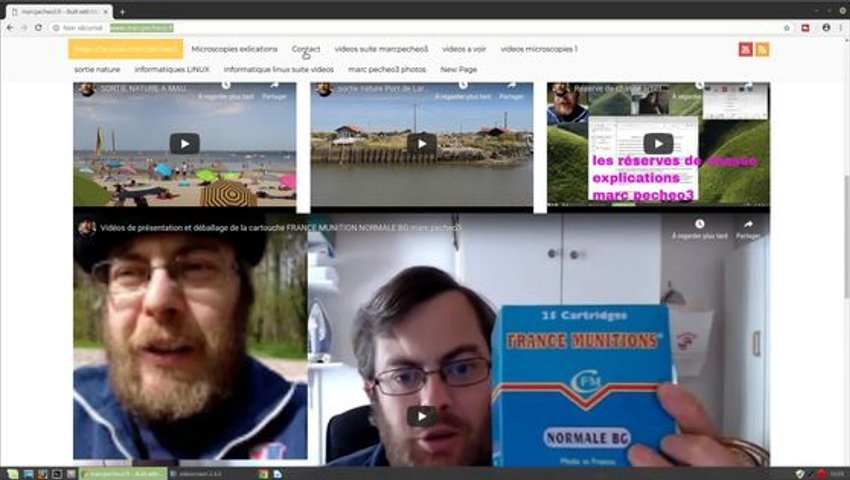Click channel avatar on the port video

click(x=324, y=89)
